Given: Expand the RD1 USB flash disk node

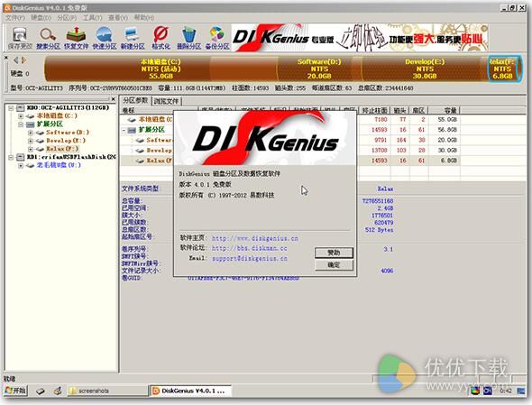Looking at the screenshot, I should coord(11,157).
